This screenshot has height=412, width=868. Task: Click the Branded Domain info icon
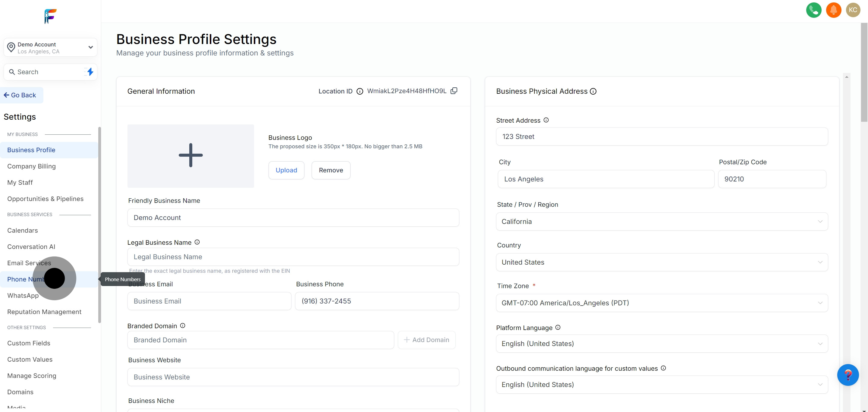click(x=183, y=326)
